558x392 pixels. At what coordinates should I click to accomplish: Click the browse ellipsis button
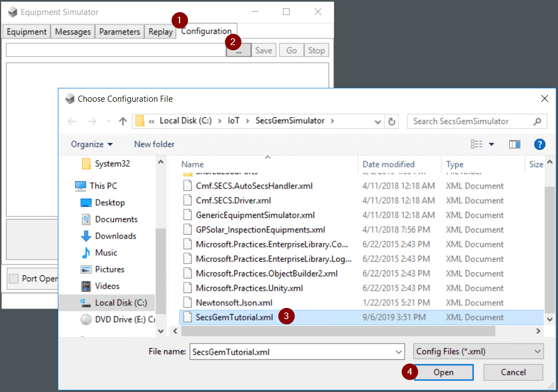click(x=238, y=51)
